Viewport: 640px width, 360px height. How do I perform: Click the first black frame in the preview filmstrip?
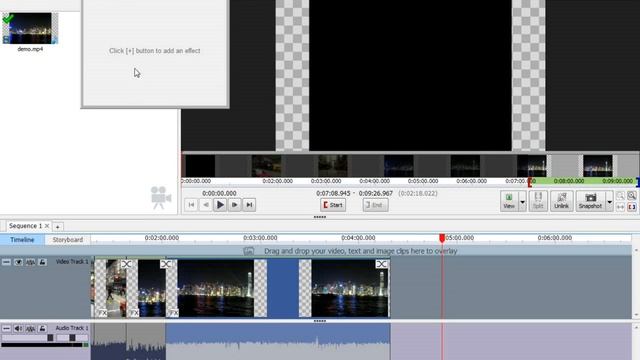(200, 166)
